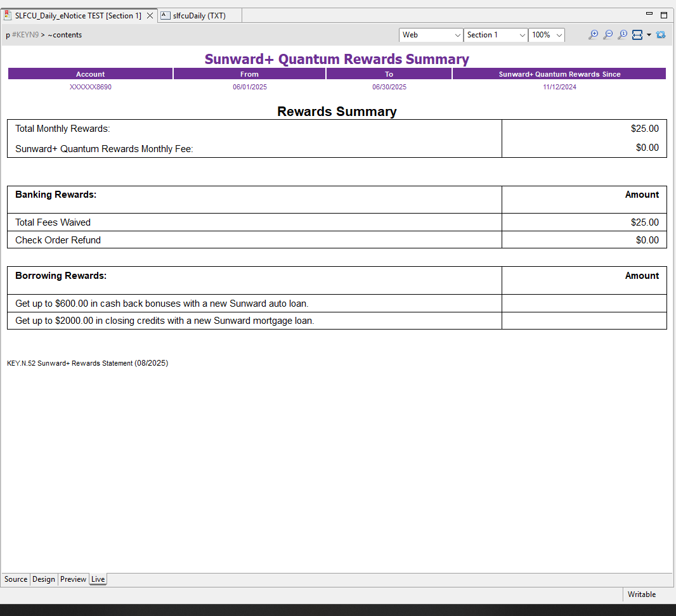Close the SLFCU_Daily_eNotice TEST tab
Viewport: 676px width, 616px height.
(x=150, y=16)
